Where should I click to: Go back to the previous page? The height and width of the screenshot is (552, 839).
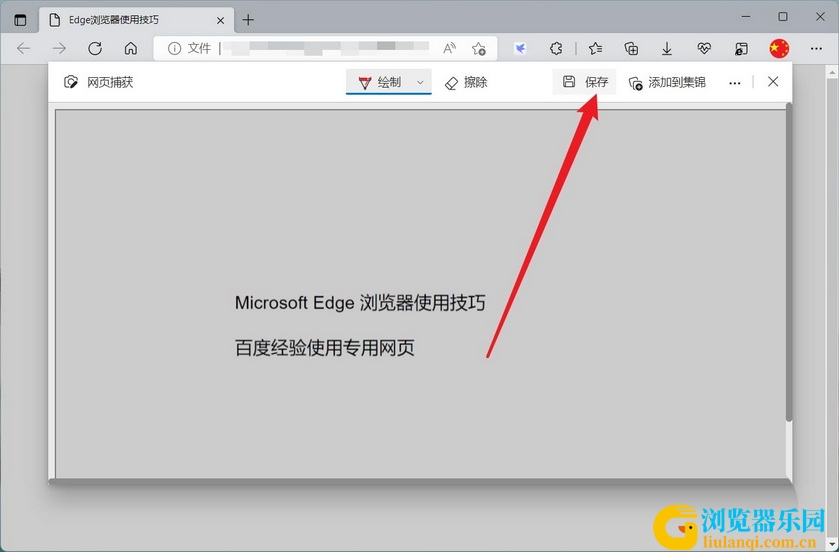coord(24,49)
